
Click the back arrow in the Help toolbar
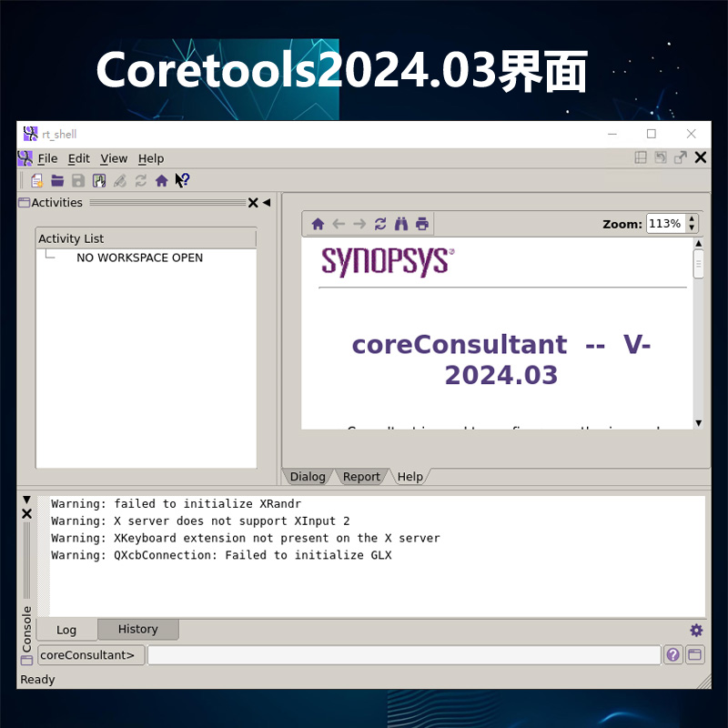pos(339,224)
